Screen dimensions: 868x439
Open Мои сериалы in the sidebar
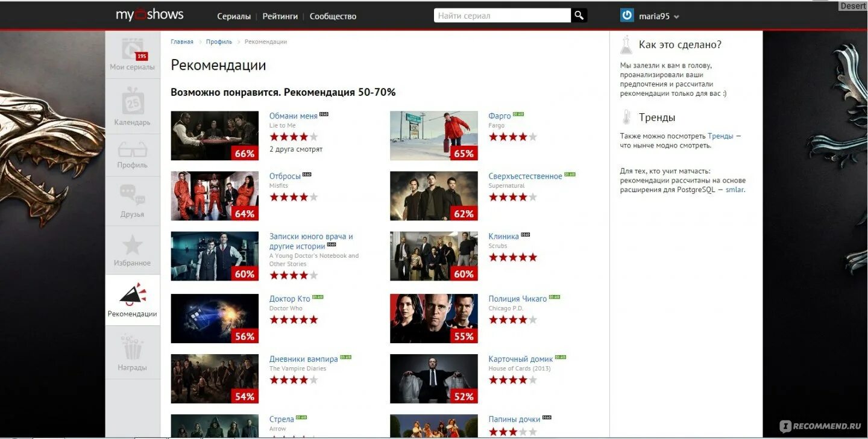133,54
